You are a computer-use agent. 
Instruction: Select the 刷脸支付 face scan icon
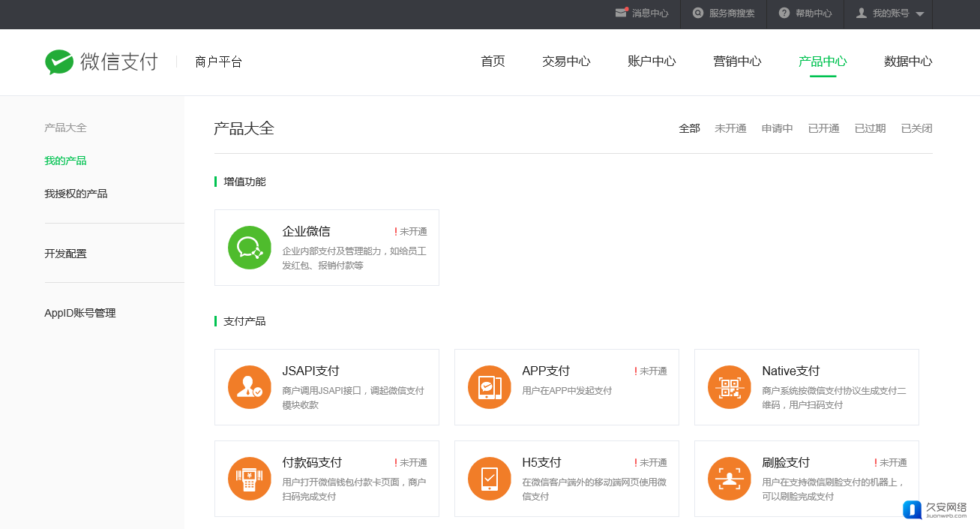click(730, 479)
